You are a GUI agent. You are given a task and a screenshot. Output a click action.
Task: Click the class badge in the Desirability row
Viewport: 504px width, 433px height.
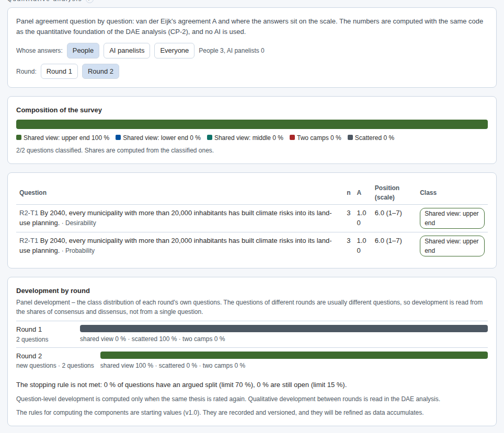[x=452, y=218]
